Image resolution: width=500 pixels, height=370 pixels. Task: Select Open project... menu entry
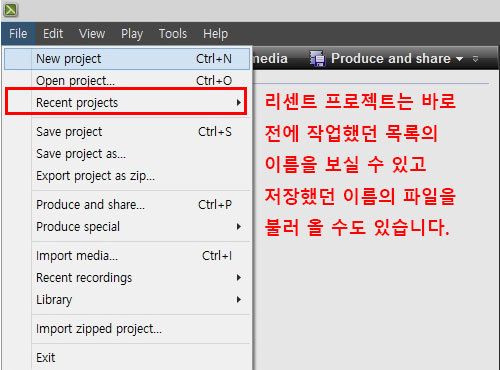[x=127, y=81]
